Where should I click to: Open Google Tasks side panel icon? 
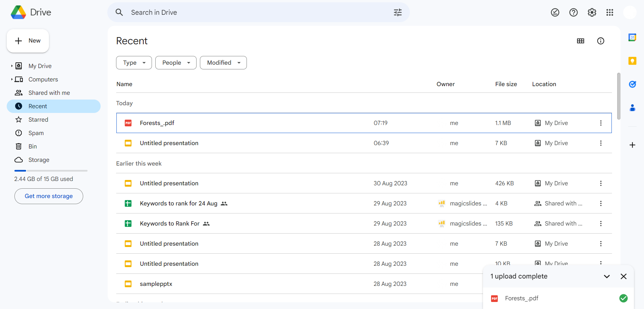(632, 84)
